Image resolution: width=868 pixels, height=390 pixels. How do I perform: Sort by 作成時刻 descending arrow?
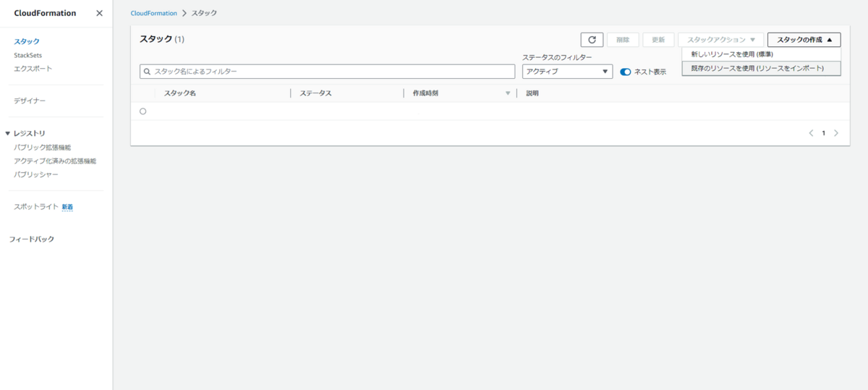(508, 93)
